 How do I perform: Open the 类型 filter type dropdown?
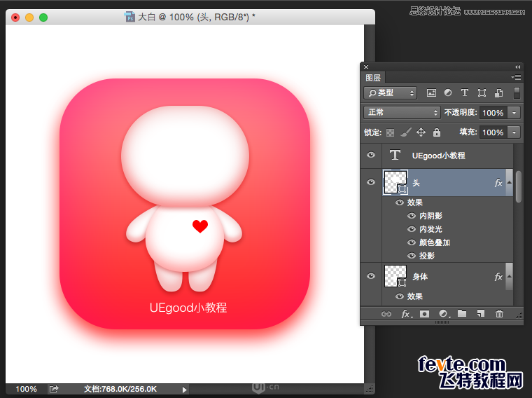pyautogui.click(x=390, y=92)
